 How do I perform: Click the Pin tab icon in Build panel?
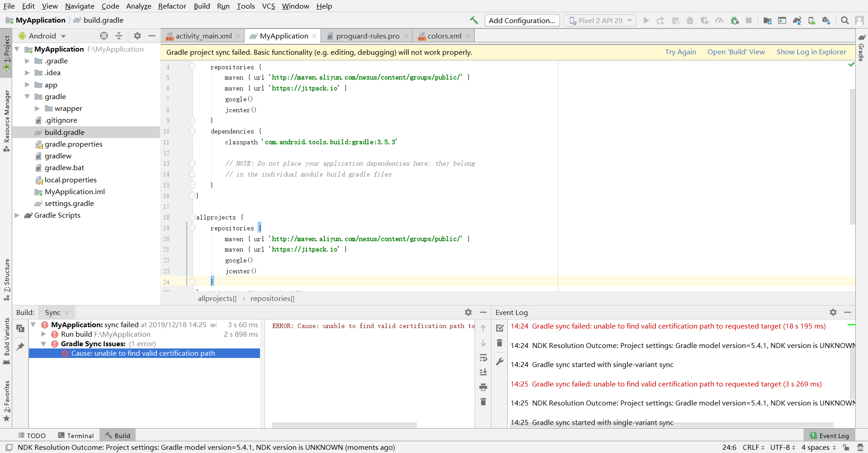(x=20, y=346)
